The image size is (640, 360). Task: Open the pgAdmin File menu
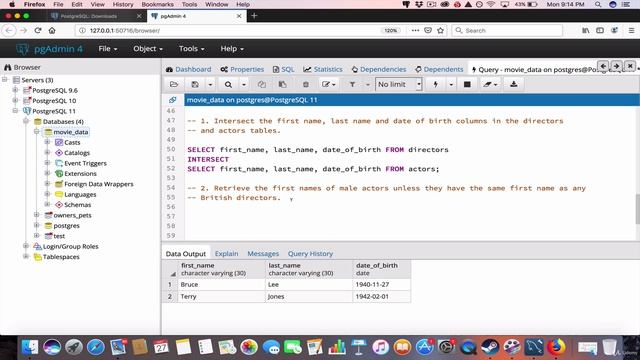[108, 49]
